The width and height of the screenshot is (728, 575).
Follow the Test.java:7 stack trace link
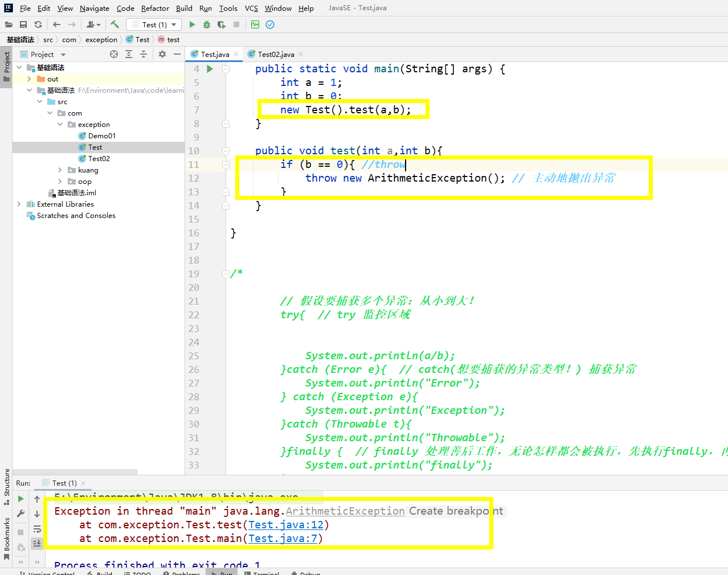click(283, 539)
